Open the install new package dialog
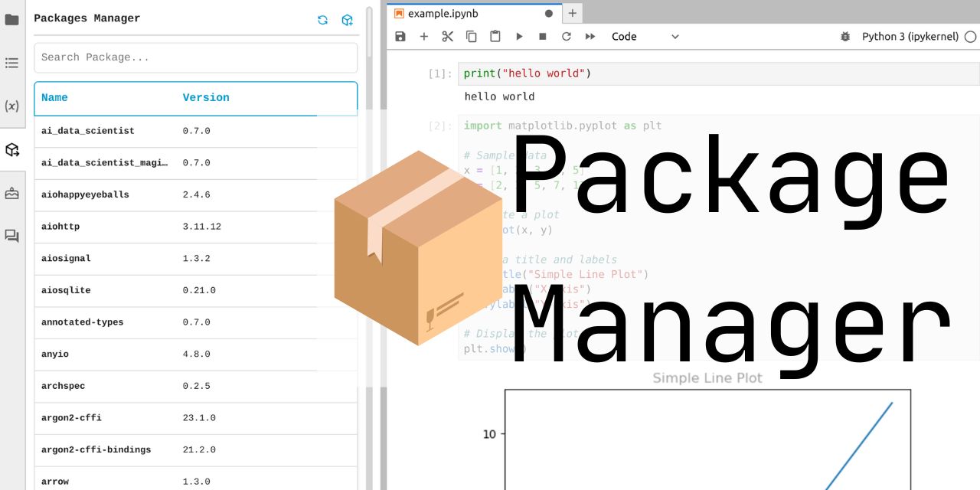Screen dimensions: 980x490 pos(348,20)
